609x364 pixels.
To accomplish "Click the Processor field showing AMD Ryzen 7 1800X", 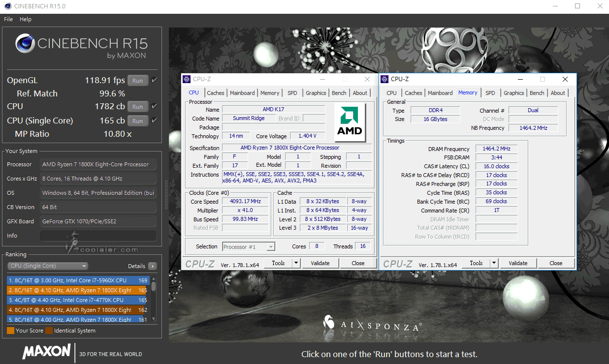I will coord(98,164).
